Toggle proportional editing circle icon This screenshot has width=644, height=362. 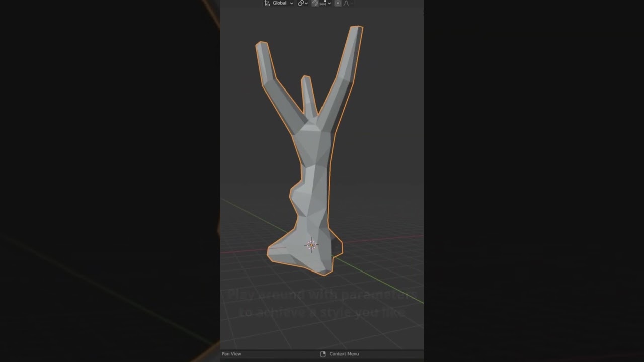[x=338, y=3]
